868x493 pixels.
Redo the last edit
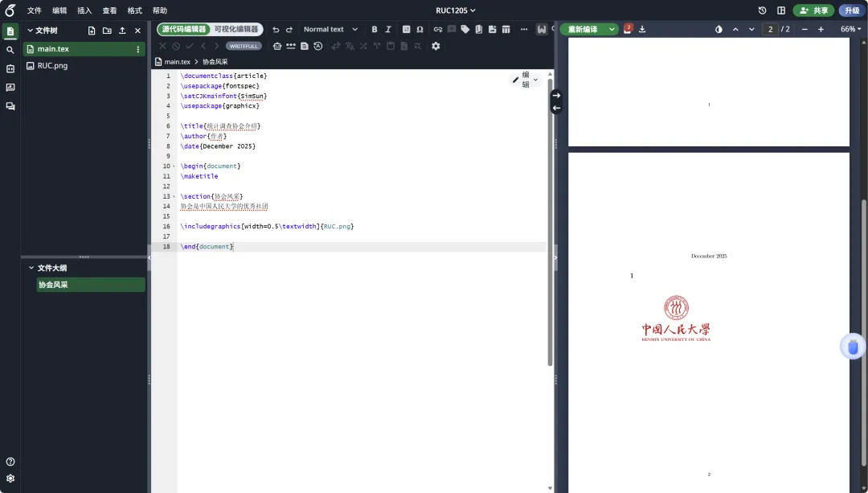tap(289, 30)
